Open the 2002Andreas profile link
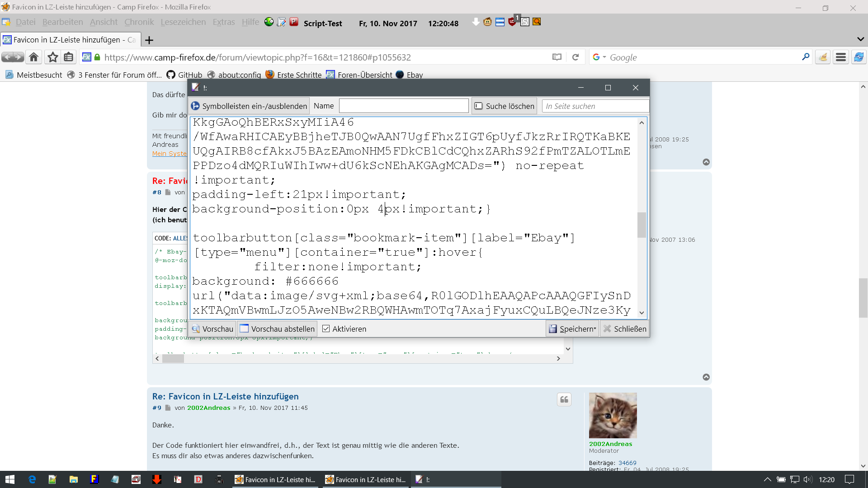 pos(610,444)
